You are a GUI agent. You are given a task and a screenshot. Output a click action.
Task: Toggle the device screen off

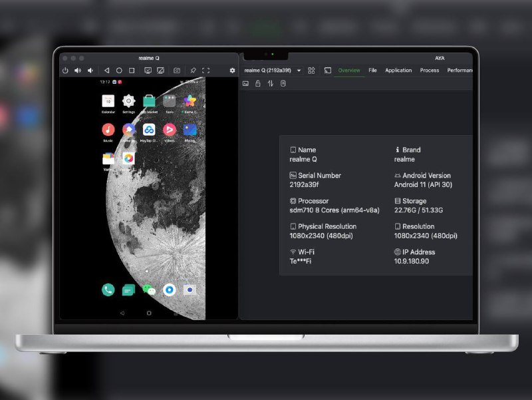160,71
